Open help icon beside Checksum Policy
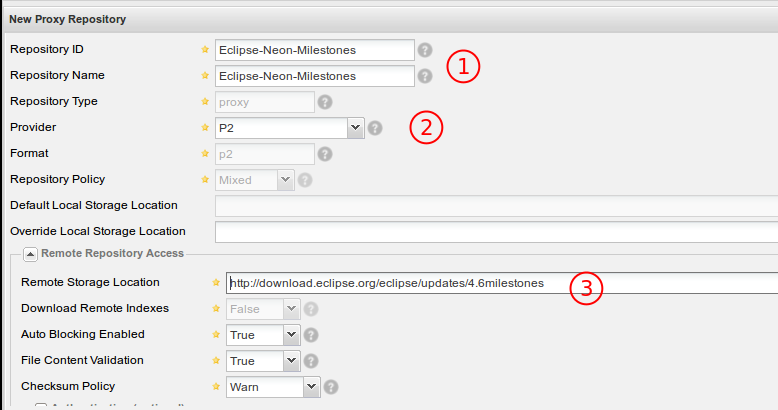 (331, 387)
